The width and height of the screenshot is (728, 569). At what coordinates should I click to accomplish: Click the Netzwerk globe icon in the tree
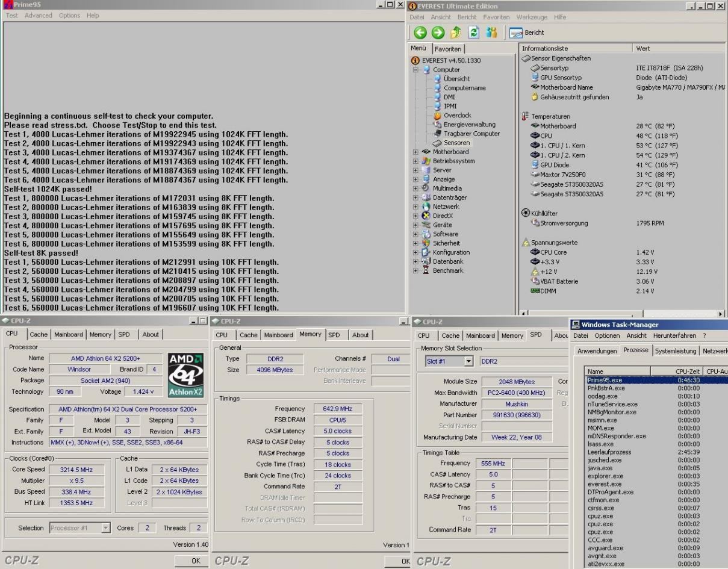(426, 207)
